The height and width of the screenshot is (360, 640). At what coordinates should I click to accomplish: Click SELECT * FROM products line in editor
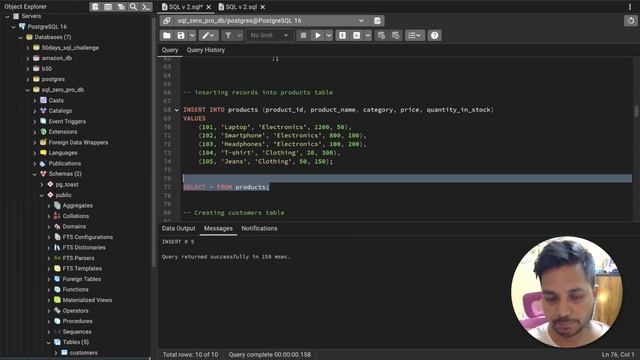click(226, 187)
